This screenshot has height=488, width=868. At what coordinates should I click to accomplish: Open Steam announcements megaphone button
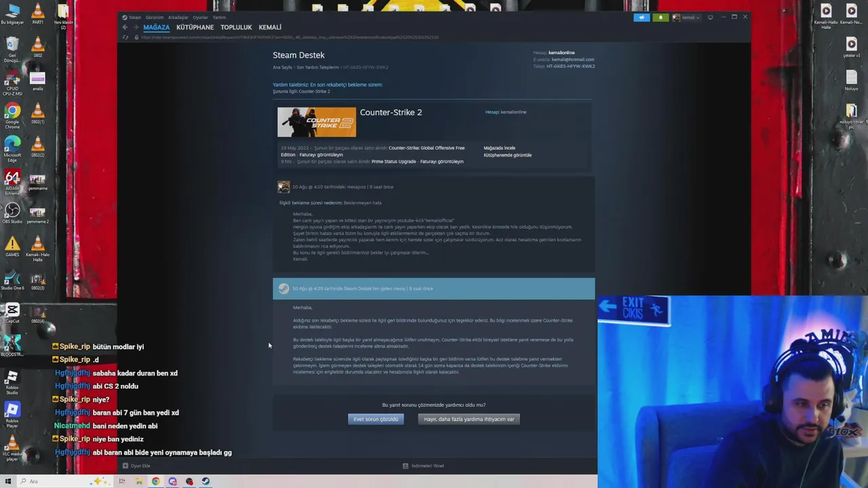pos(642,18)
